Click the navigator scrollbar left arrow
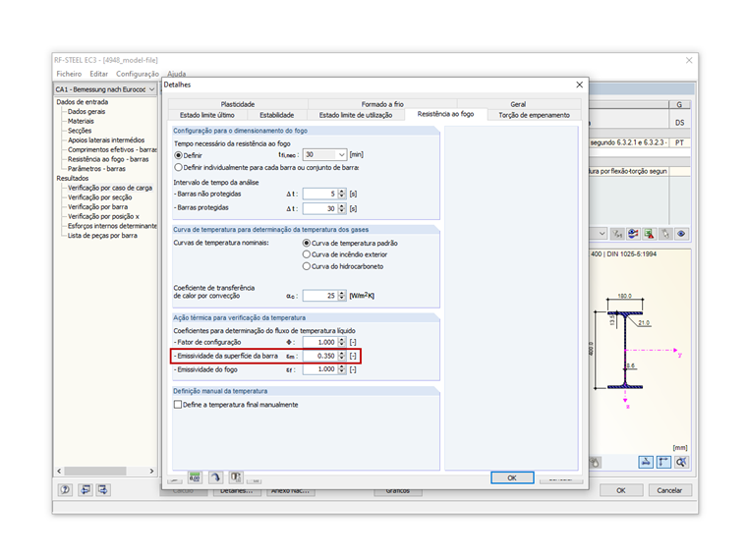The image size is (747, 560). point(59,471)
